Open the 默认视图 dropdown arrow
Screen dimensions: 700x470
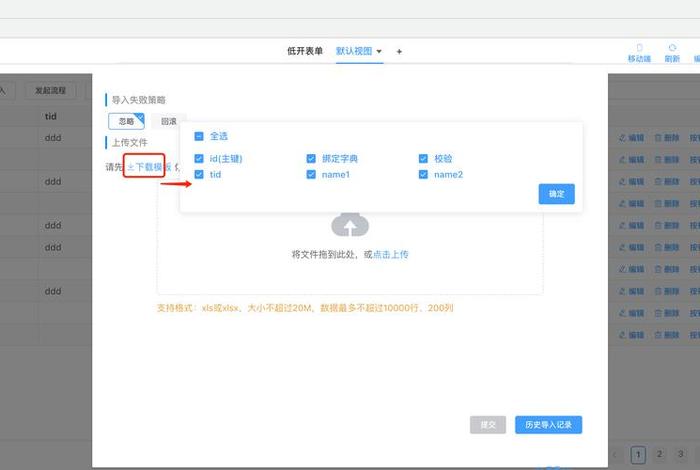379,52
